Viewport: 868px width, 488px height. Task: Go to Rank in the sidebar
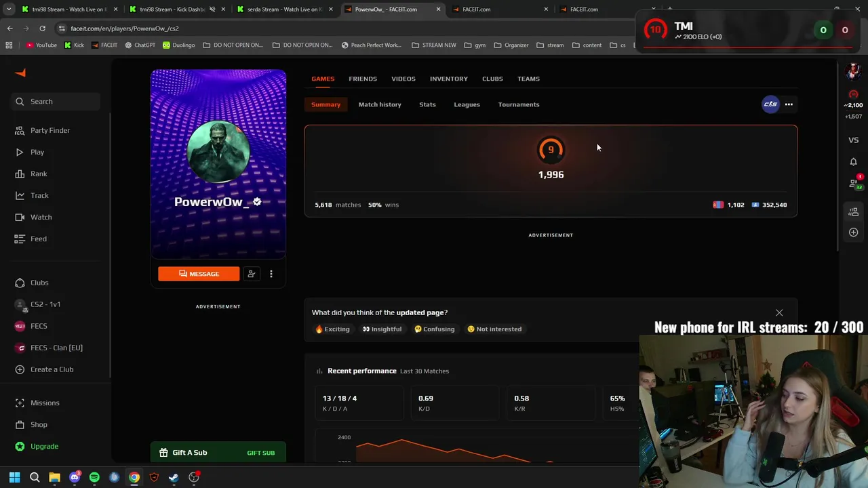click(x=31, y=174)
